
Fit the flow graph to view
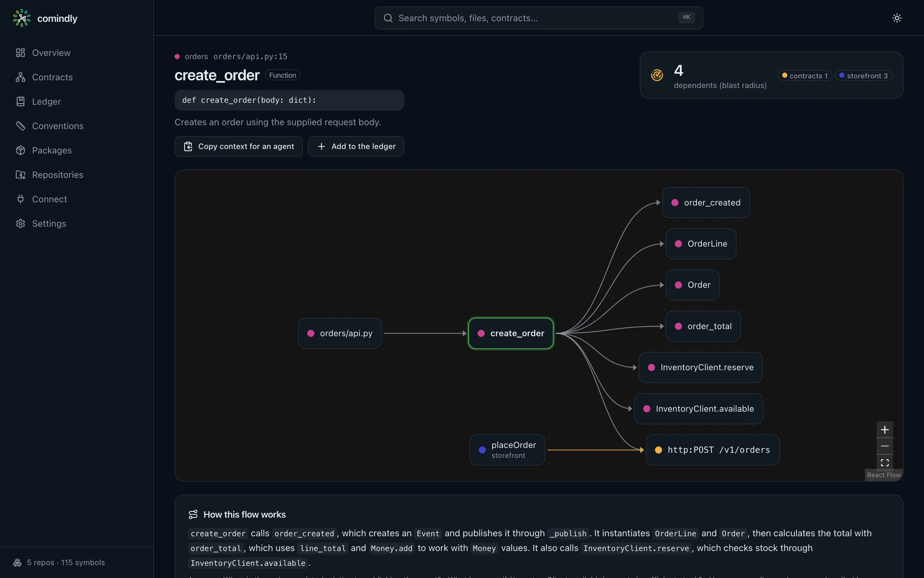(x=885, y=462)
